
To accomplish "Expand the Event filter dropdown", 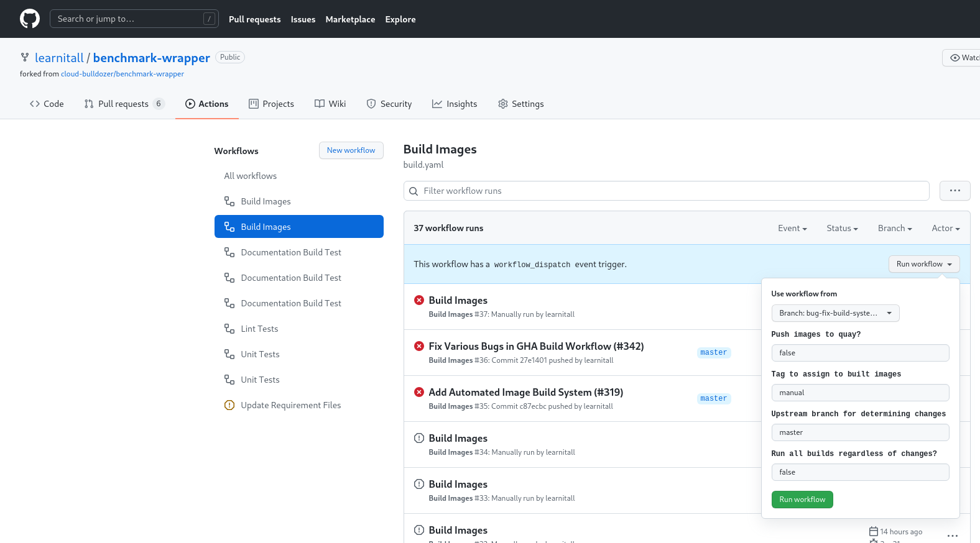I will pyautogui.click(x=792, y=228).
